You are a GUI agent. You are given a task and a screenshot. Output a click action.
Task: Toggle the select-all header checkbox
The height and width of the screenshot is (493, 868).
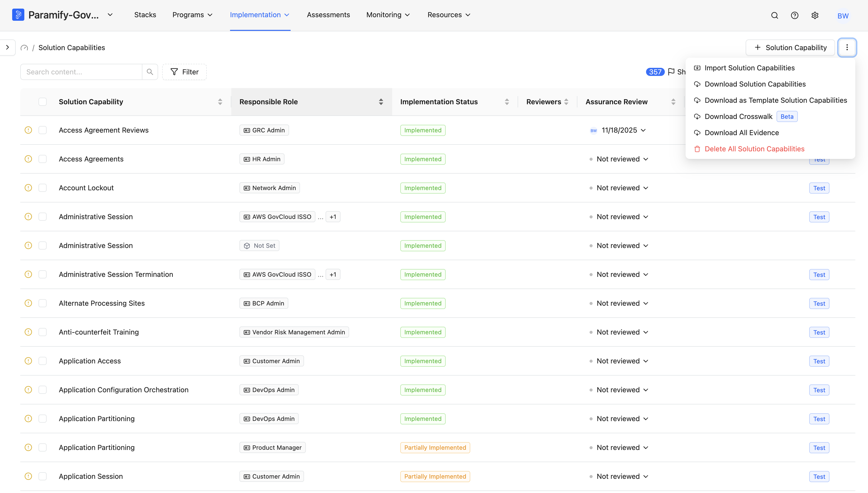(42, 101)
